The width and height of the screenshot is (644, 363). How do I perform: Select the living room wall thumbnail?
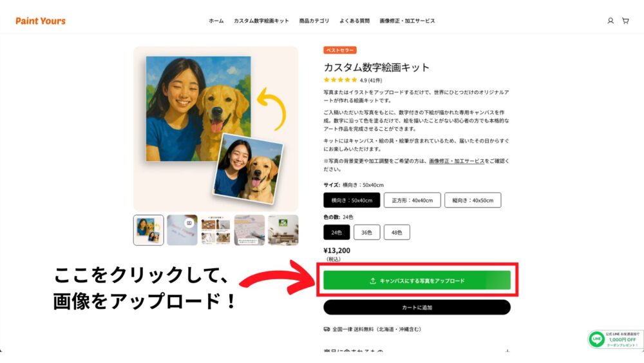[283, 230]
